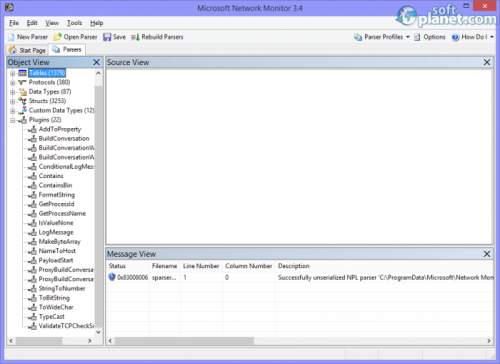Click the TypeCast plugin icon

(x=32, y=317)
